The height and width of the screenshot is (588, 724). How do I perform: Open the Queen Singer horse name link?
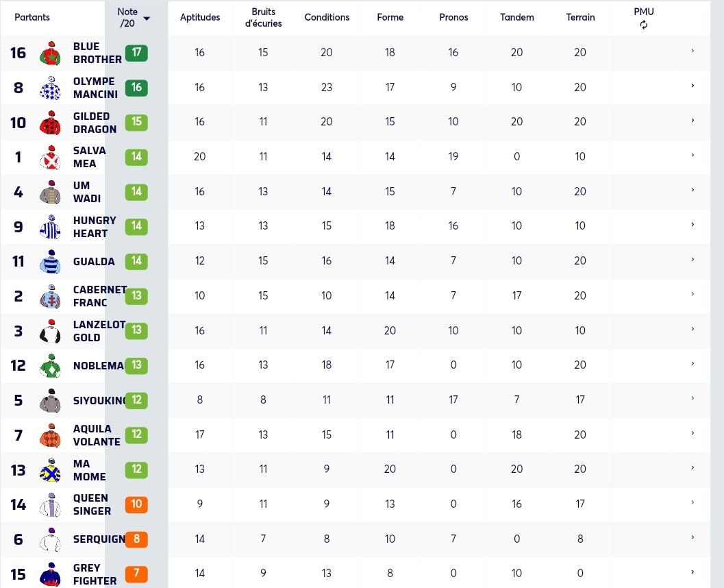(92, 504)
